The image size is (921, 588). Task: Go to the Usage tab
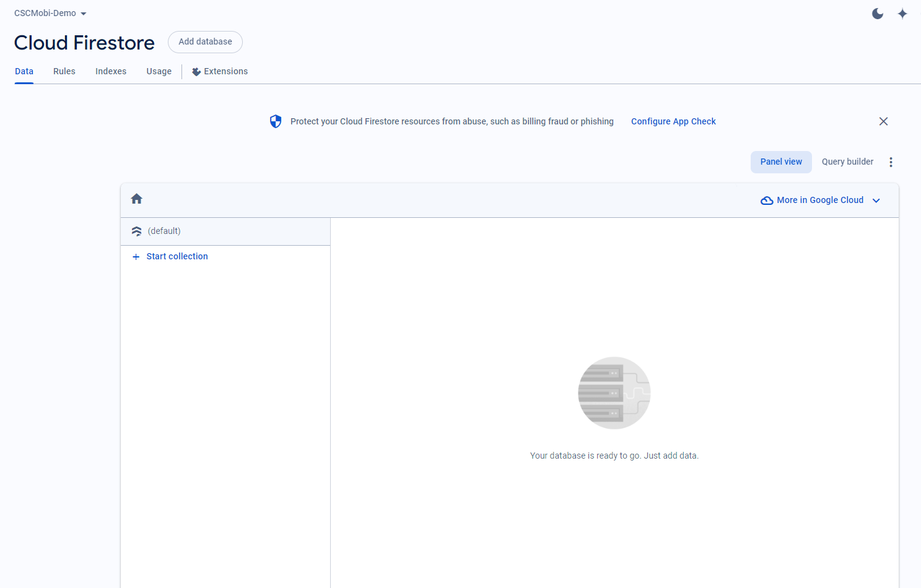point(159,72)
